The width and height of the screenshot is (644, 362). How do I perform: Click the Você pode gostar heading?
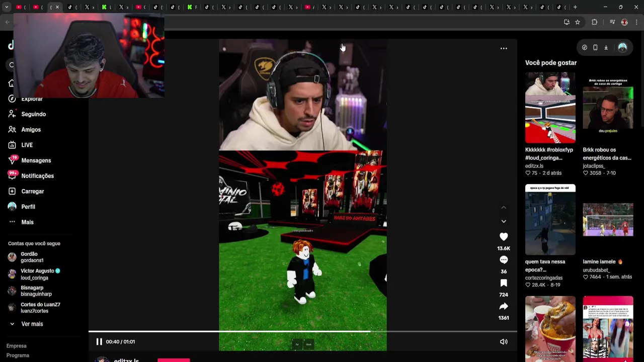click(x=551, y=63)
